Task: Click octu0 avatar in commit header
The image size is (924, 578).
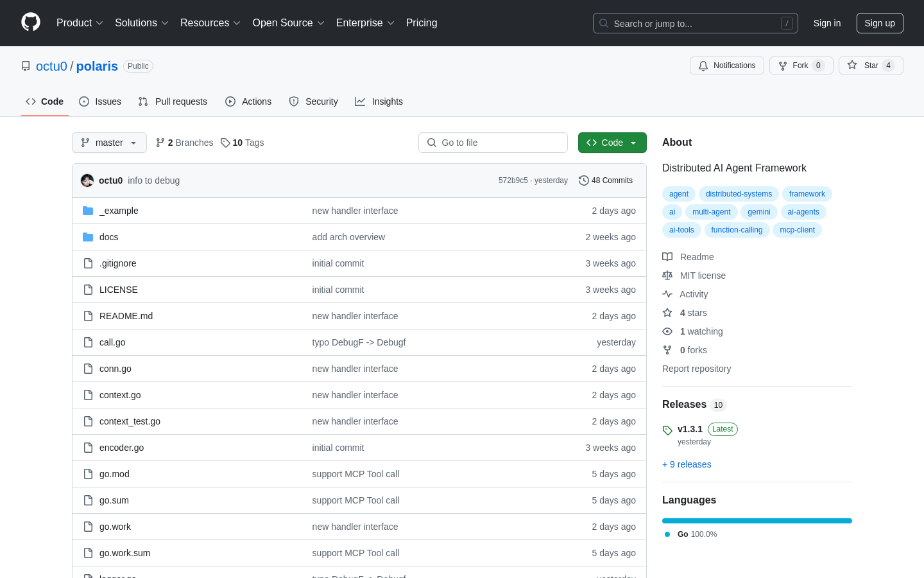Action: tap(87, 180)
